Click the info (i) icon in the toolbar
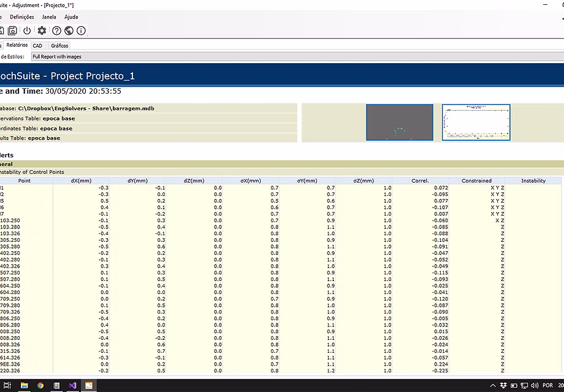 click(x=80, y=30)
